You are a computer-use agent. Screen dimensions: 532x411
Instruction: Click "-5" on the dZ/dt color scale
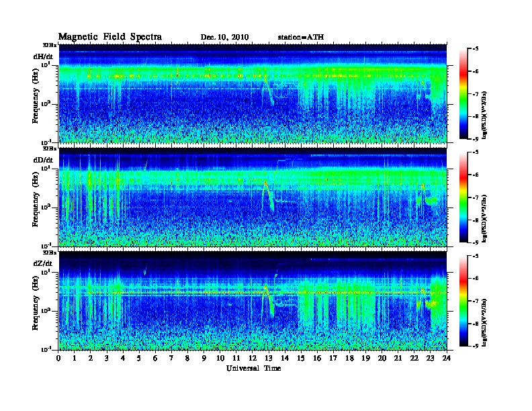(475, 256)
